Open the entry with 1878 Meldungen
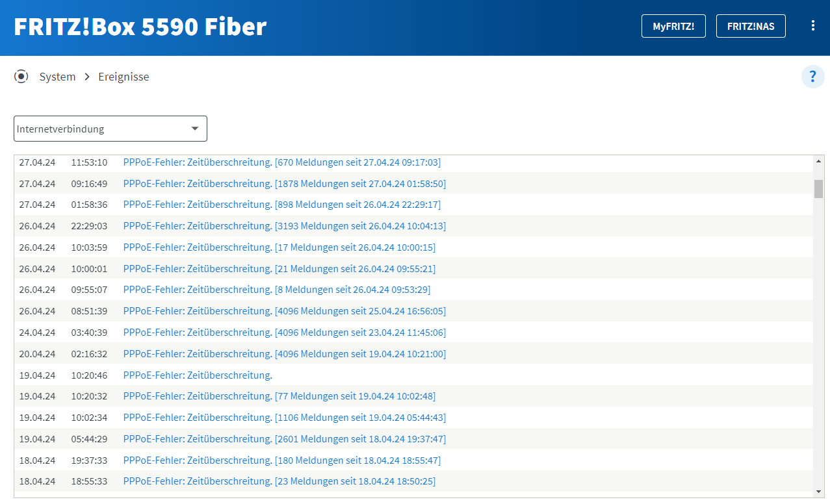The image size is (830, 504). 285,183
